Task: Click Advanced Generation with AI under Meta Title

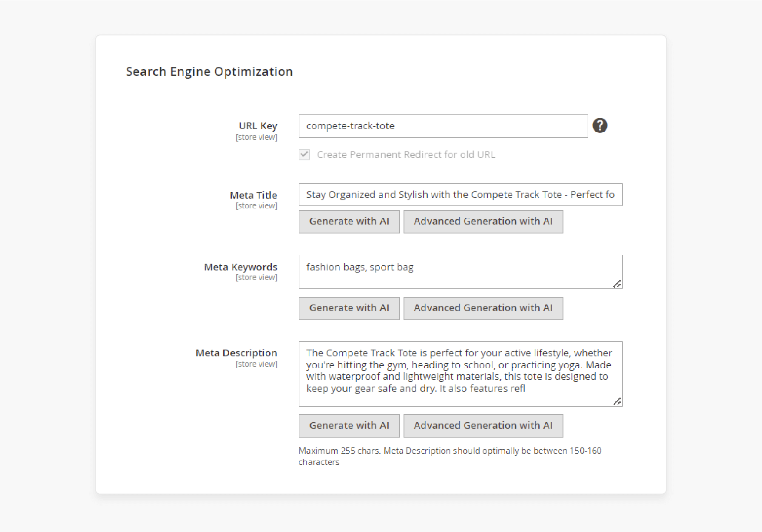Action: tap(483, 222)
